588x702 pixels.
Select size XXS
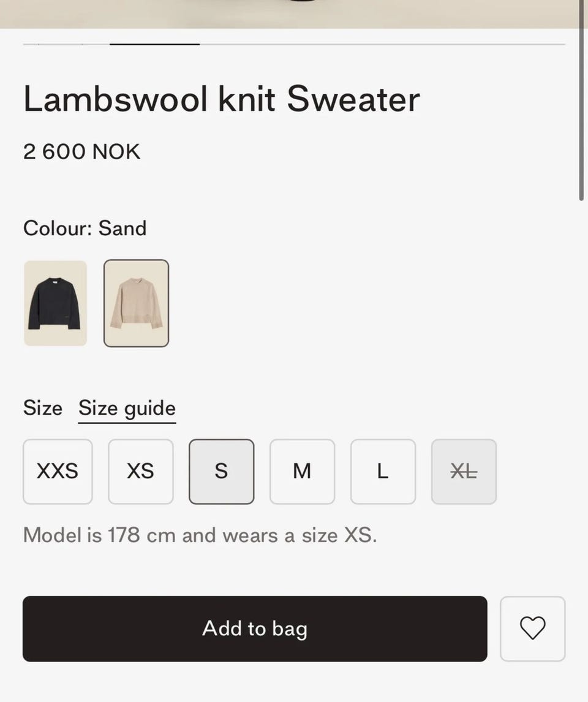[58, 472]
